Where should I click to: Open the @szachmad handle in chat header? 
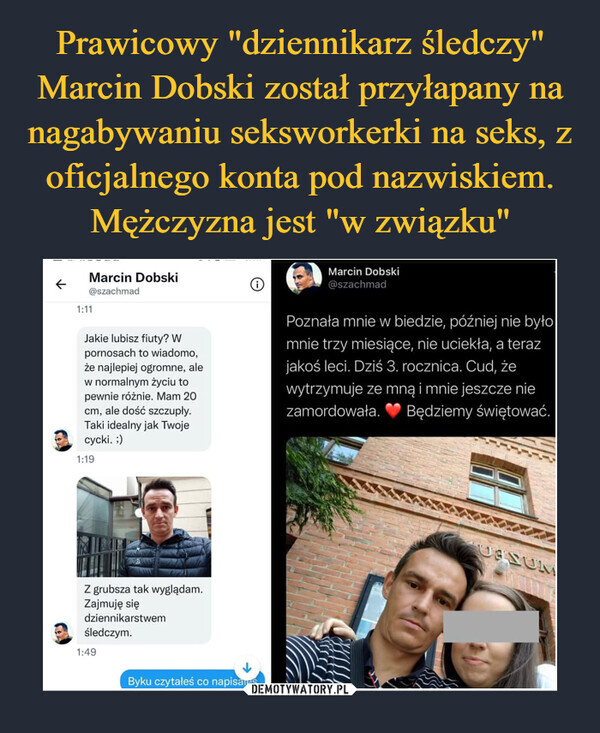(x=114, y=291)
